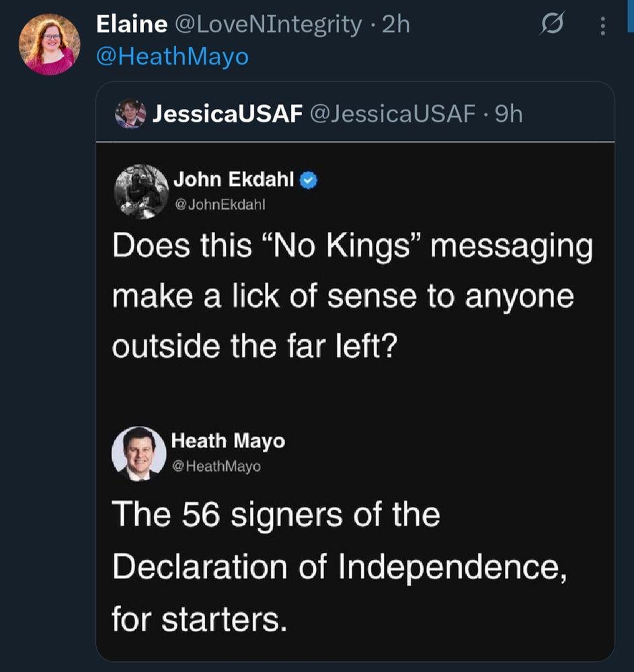Click the Grok slash-circle icon
Image resolution: width=634 pixels, height=672 pixels.
tap(553, 26)
